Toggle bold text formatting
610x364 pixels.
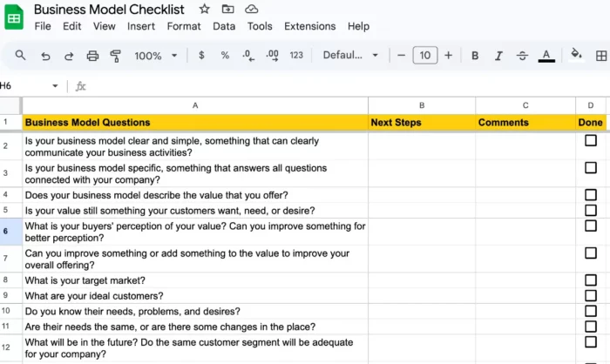(x=475, y=56)
